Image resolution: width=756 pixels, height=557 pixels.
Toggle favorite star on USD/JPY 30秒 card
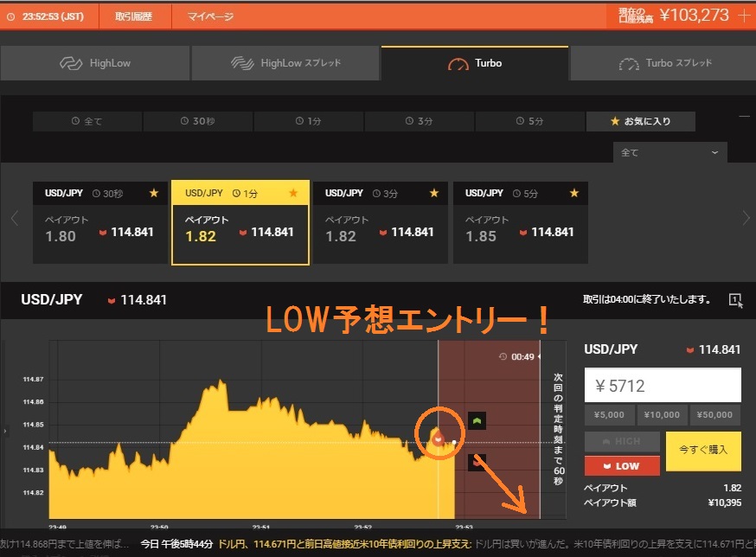coord(154,194)
